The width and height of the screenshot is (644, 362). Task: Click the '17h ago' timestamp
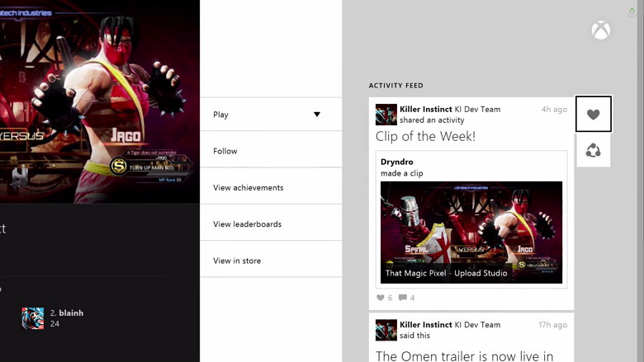point(553,325)
